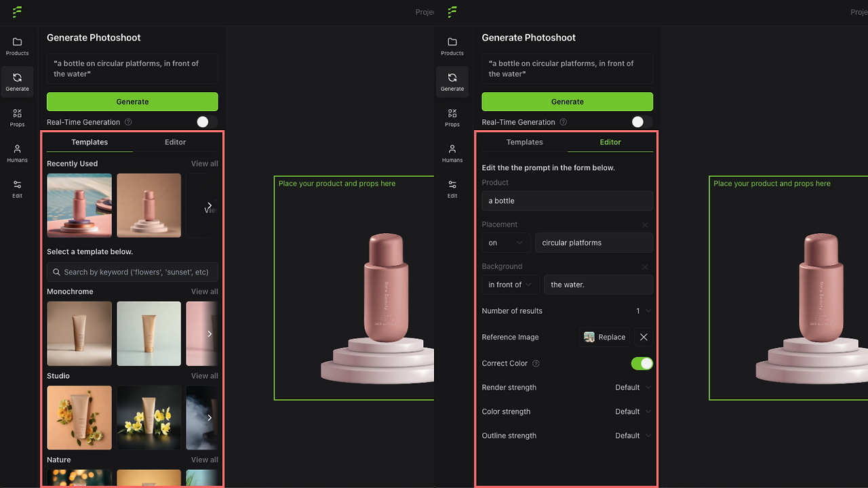Click the Correct Color help icon
The image size is (868, 488).
(536, 363)
